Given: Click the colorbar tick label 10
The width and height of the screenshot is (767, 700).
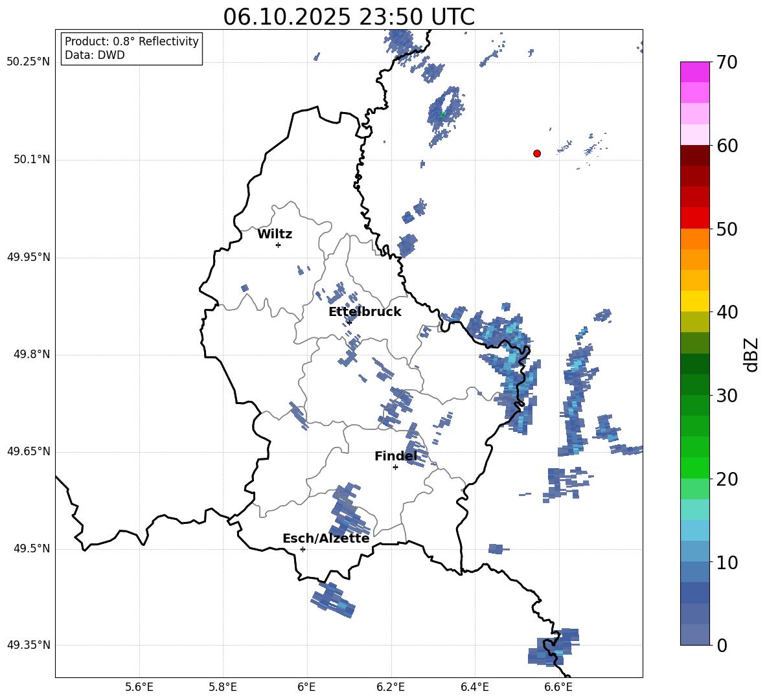Looking at the screenshot, I should point(727,563).
